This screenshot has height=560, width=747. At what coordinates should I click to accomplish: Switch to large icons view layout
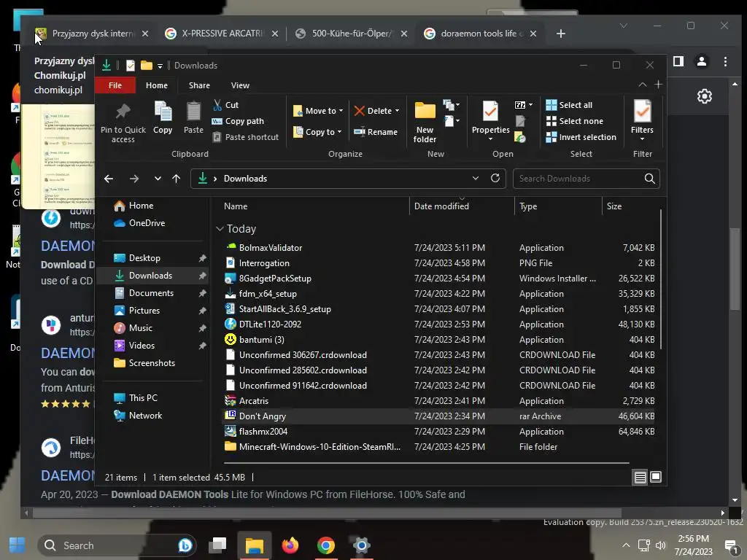[x=656, y=477]
